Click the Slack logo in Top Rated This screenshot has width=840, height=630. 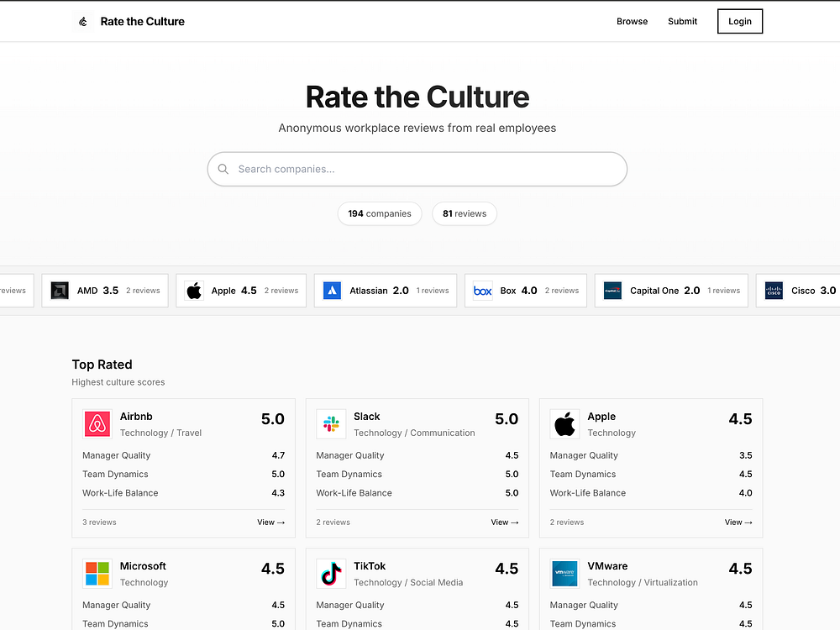[331, 424]
